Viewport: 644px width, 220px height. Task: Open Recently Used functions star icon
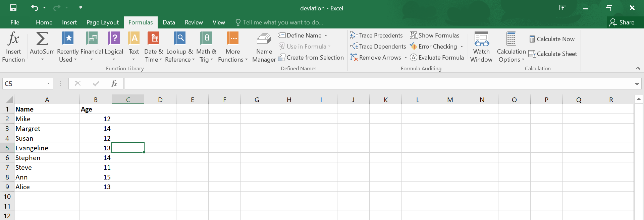[x=68, y=39]
